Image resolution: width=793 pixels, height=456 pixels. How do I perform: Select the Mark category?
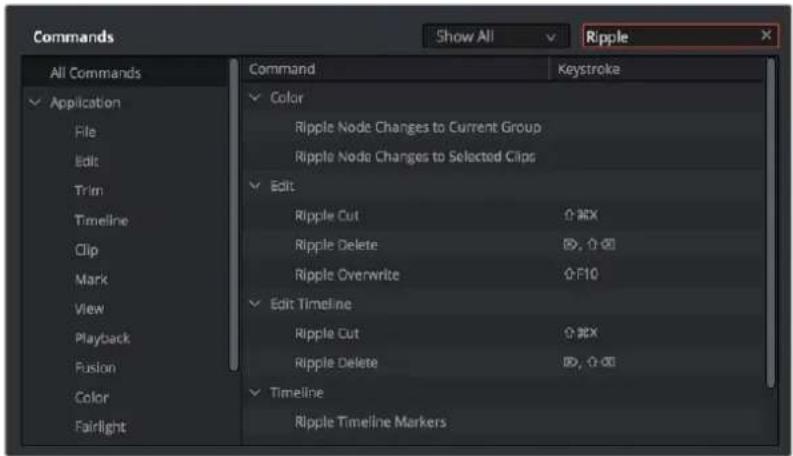[91, 280]
